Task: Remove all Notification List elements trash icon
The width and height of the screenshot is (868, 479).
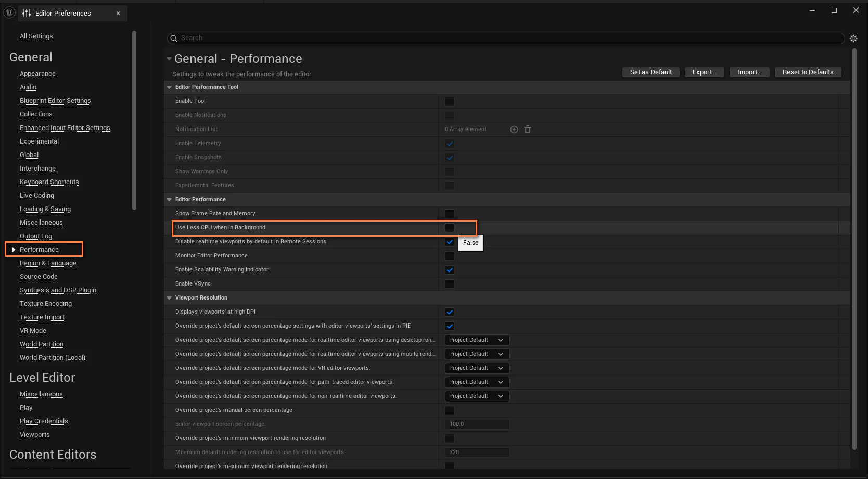Action: pos(528,130)
